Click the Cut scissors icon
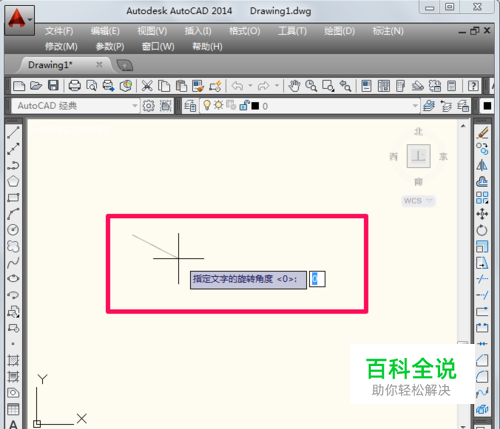Viewport: 500px width, 429px height. pyautogui.click(x=147, y=86)
